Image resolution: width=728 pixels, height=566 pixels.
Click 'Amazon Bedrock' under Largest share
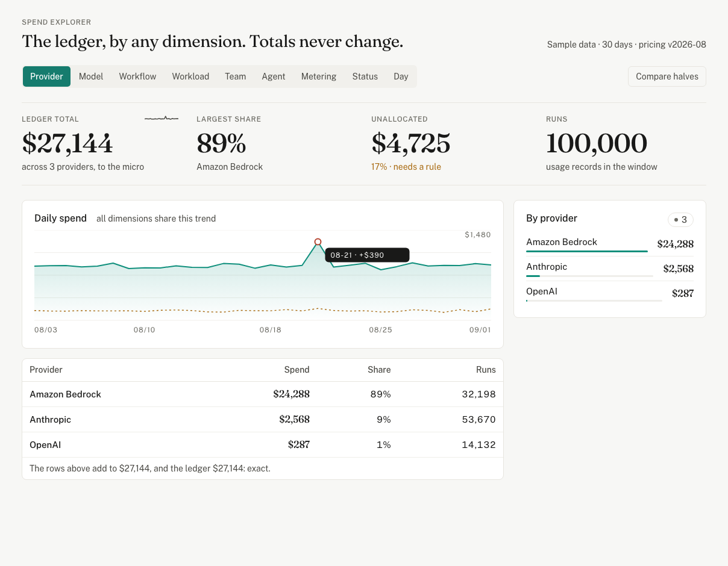coord(230,167)
